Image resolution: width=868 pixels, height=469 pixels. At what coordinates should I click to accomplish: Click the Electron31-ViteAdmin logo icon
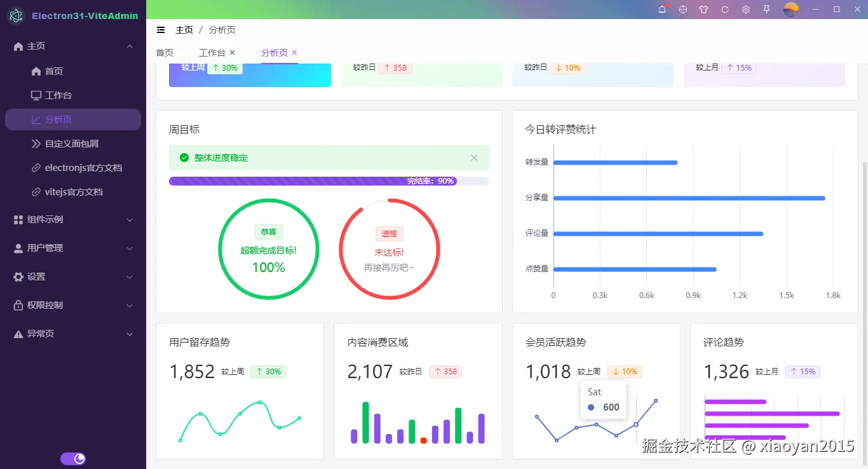(x=16, y=15)
